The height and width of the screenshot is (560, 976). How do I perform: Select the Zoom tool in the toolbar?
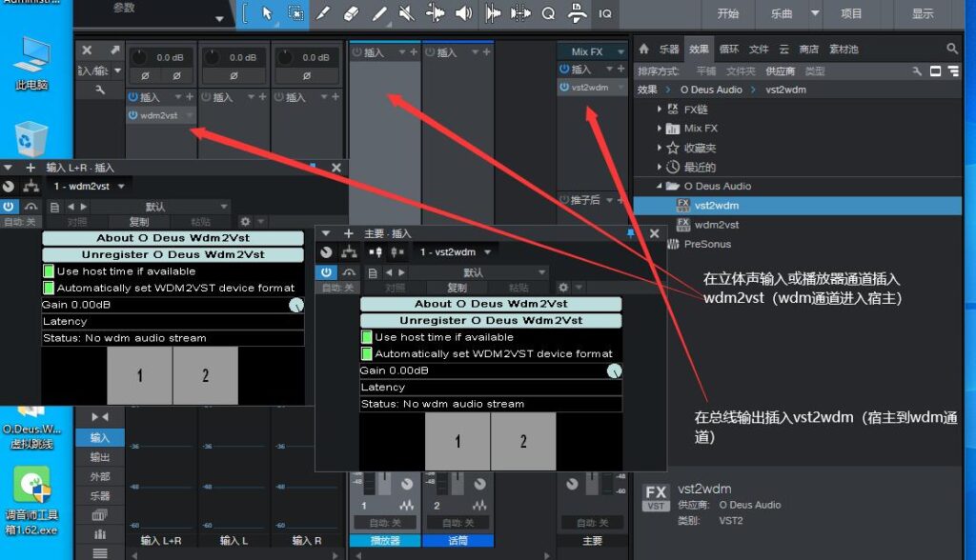point(549,14)
